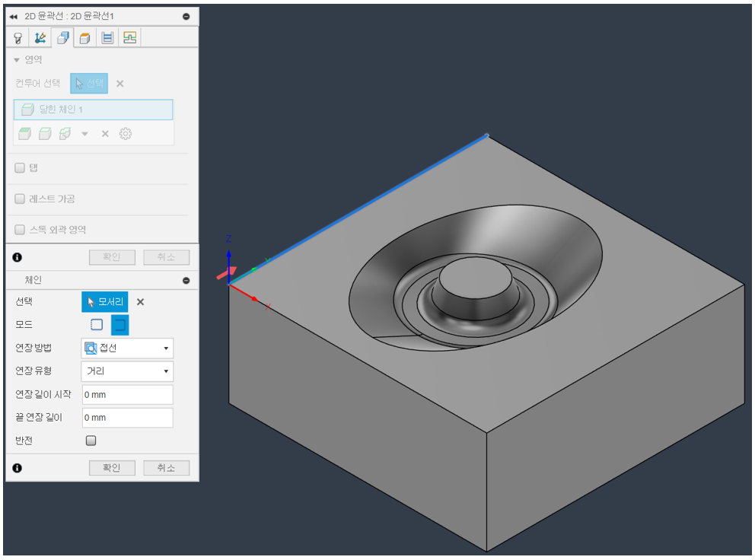
Task: Toggle the 반전 checkbox
Action: point(91,441)
